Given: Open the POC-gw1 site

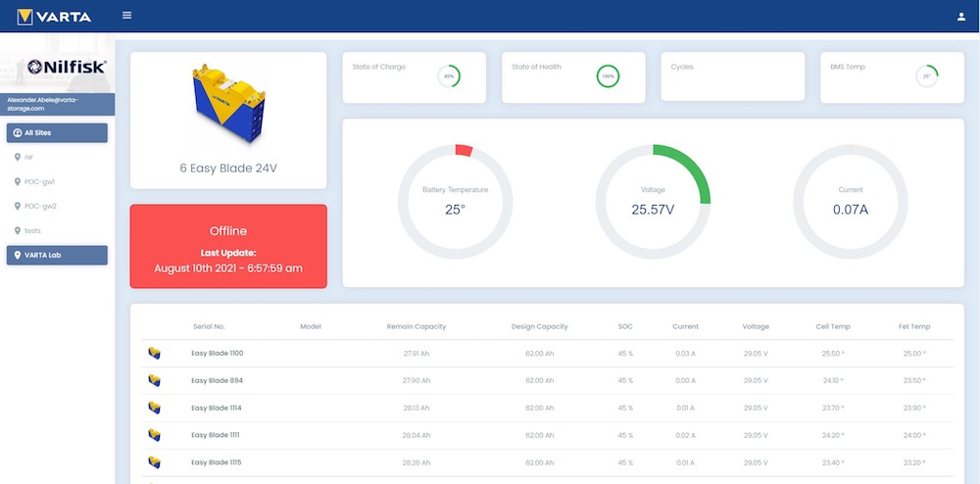Looking at the screenshot, I should pos(39,181).
